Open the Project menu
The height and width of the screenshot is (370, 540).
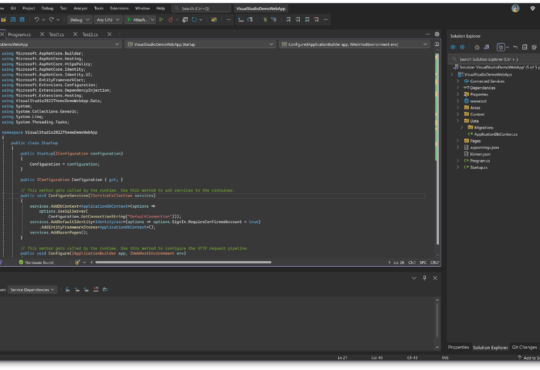tap(29, 8)
